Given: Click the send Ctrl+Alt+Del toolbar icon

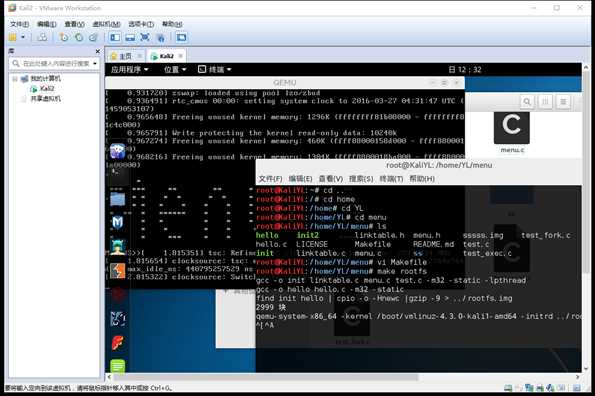Looking at the screenshot, I should (x=42, y=37).
